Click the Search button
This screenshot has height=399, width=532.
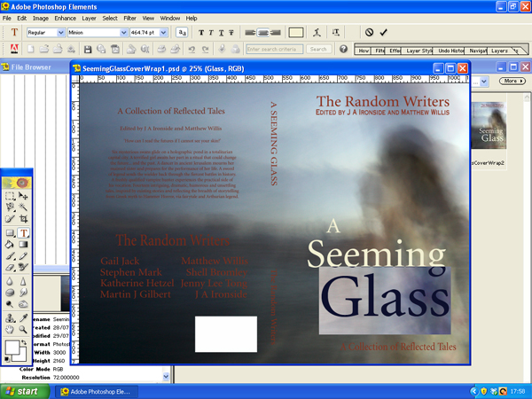(x=318, y=49)
